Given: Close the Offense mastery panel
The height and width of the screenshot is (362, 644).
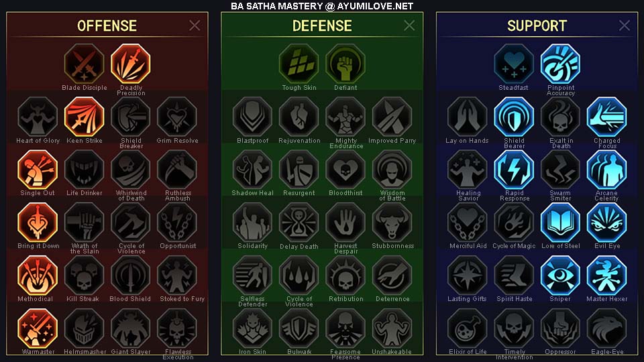Looking at the screenshot, I should pyautogui.click(x=195, y=25).
